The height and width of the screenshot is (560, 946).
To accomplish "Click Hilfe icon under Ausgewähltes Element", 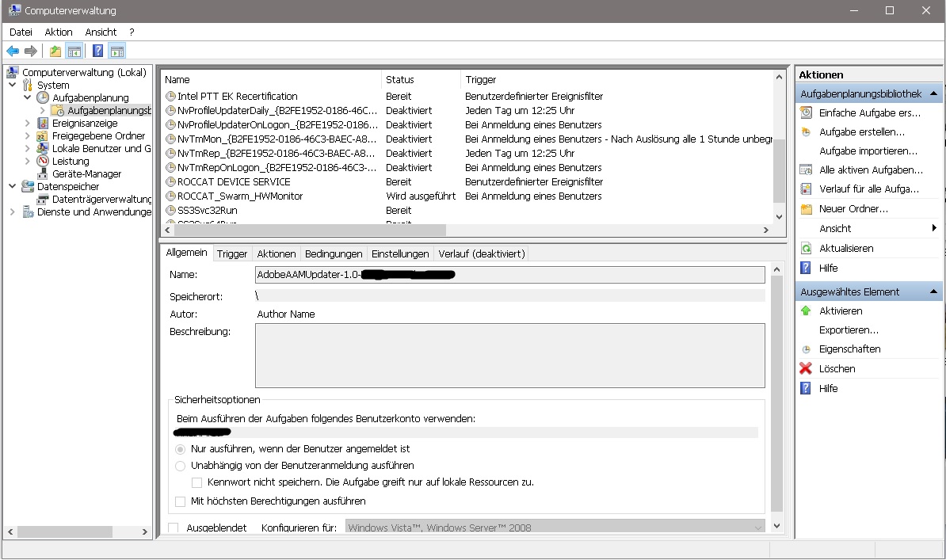I will point(806,388).
